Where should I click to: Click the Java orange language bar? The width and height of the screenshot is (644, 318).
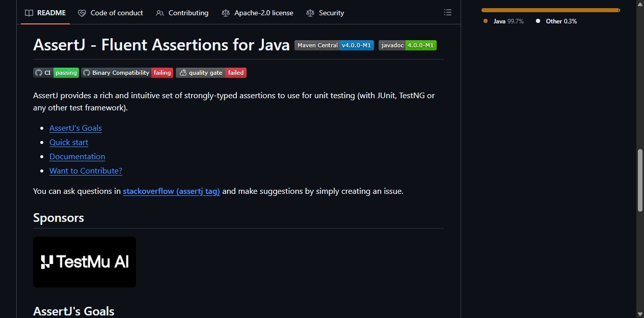550,10
